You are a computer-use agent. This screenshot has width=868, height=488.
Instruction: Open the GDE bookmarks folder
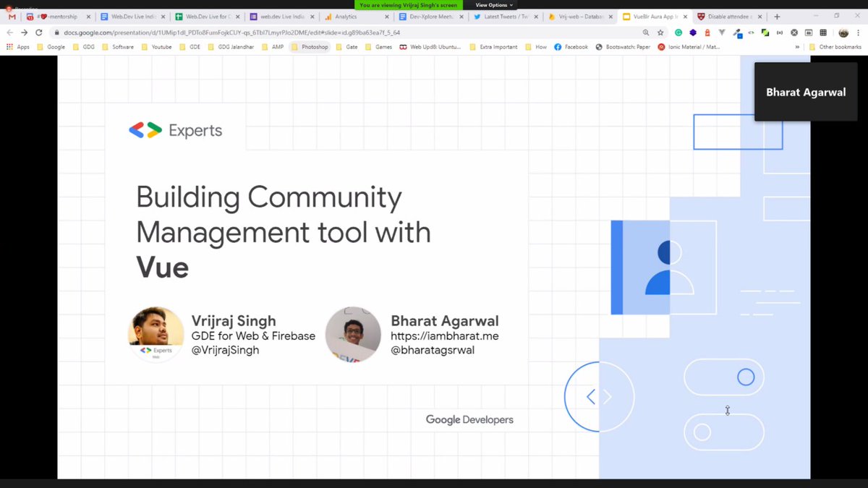pos(190,47)
